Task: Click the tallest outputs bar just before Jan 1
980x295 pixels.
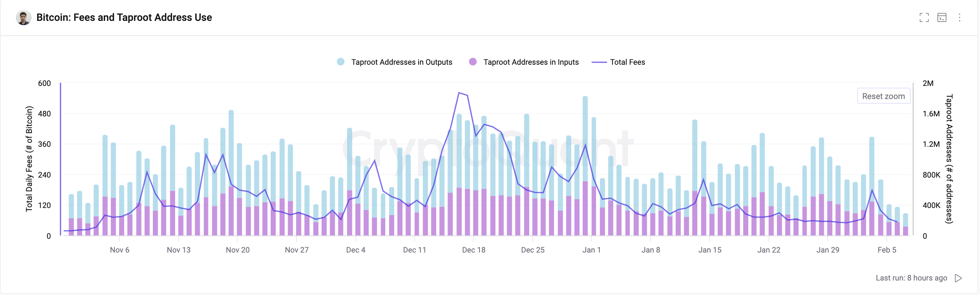Action: coord(585,166)
